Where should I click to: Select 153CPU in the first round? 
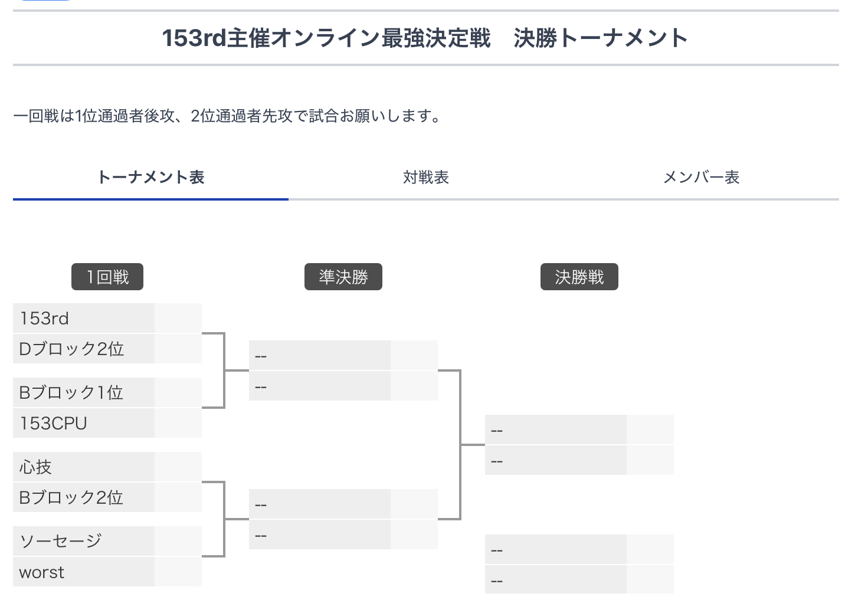tap(84, 423)
